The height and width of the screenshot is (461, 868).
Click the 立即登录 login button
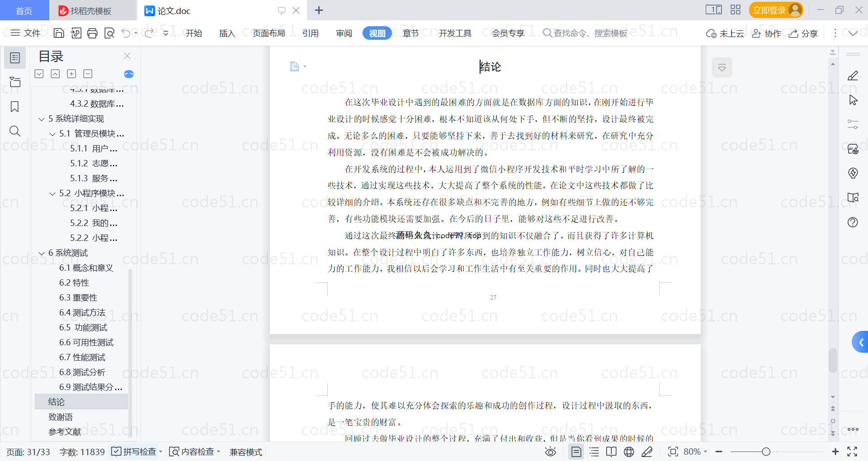(776, 10)
